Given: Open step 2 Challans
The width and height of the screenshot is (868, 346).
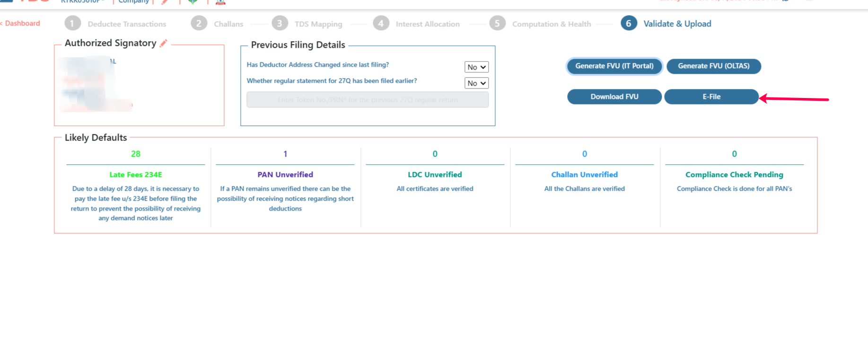Looking at the screenshot, I should (217, 24).
